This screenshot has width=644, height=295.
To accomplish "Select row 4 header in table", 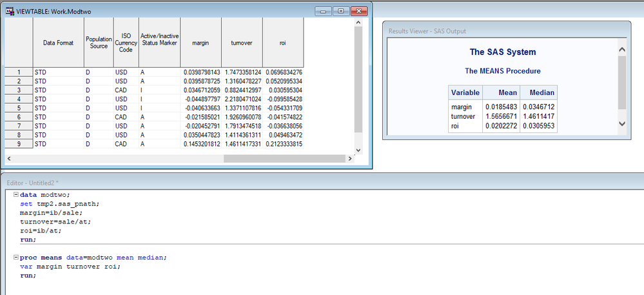I will click(x=19, y=99).
